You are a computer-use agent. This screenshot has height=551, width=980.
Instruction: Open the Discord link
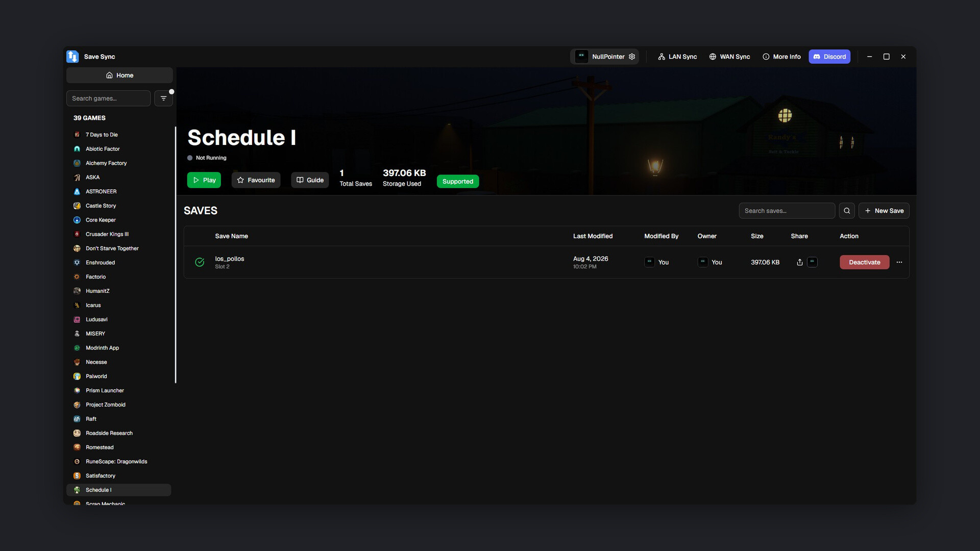pos(829,57)
